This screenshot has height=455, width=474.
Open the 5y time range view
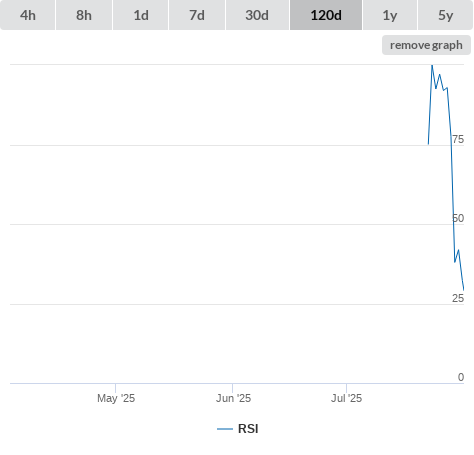[x=446, y=15]
